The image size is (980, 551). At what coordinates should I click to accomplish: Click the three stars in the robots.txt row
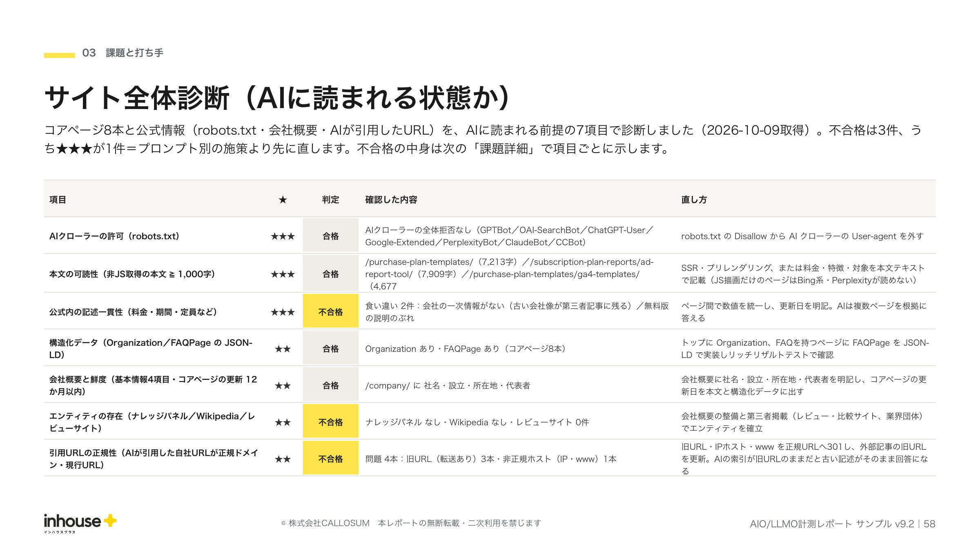(x=283, y=236)
